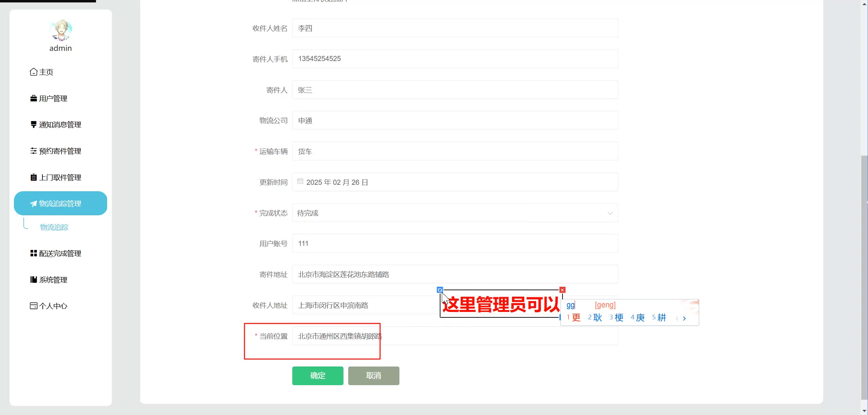The image size is (868, 415).
Task: Click the card icon for 个人中心
Action: click(34, 306)
